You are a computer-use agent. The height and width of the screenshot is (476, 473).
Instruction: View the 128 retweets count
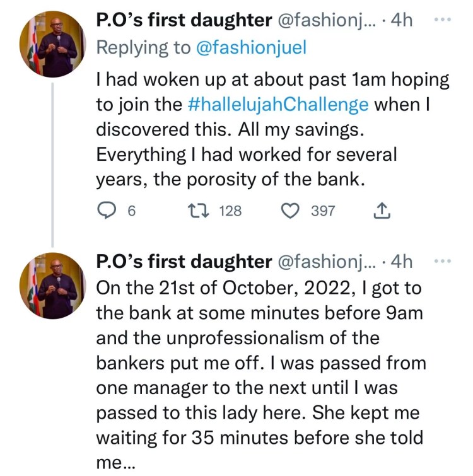[230, 211]
